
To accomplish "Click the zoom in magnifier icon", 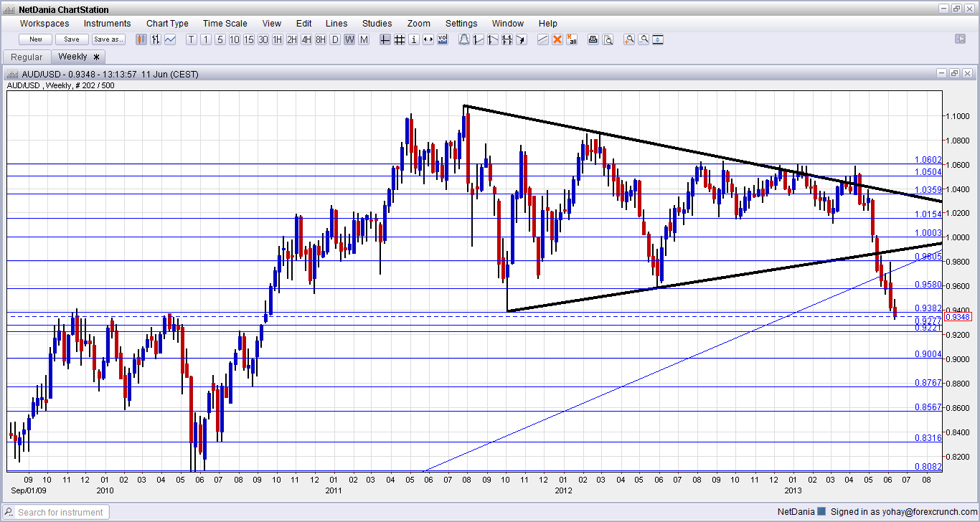I will coord(629,39).
